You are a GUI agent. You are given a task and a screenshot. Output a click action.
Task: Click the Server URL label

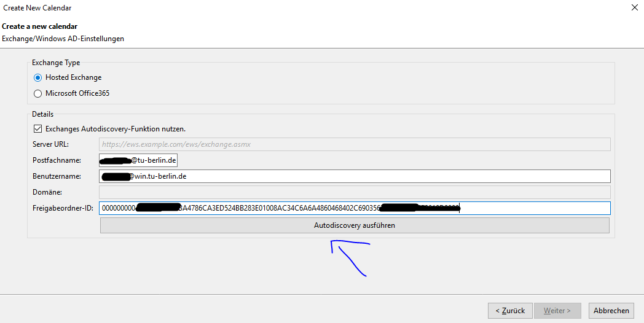tap(50, 144)
